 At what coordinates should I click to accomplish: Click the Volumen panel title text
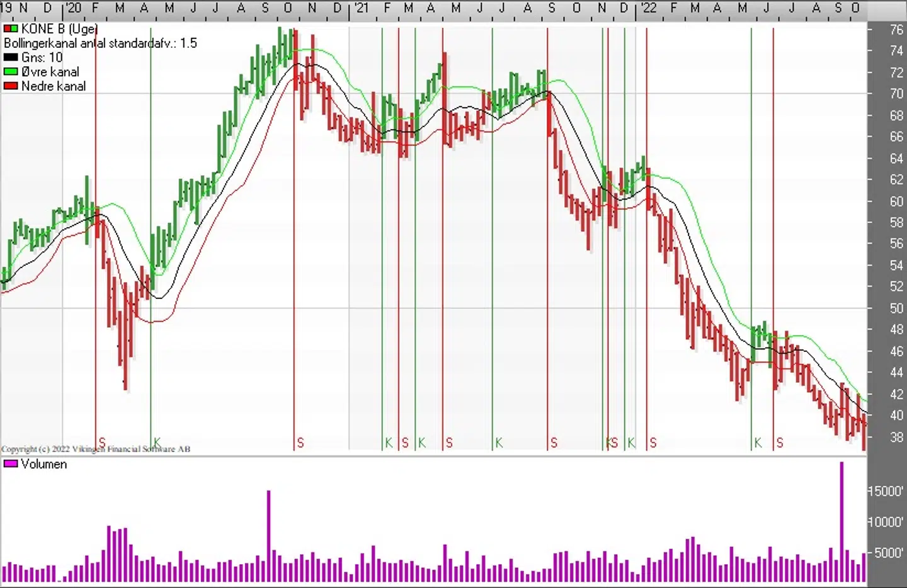click(x=43, y=464)
